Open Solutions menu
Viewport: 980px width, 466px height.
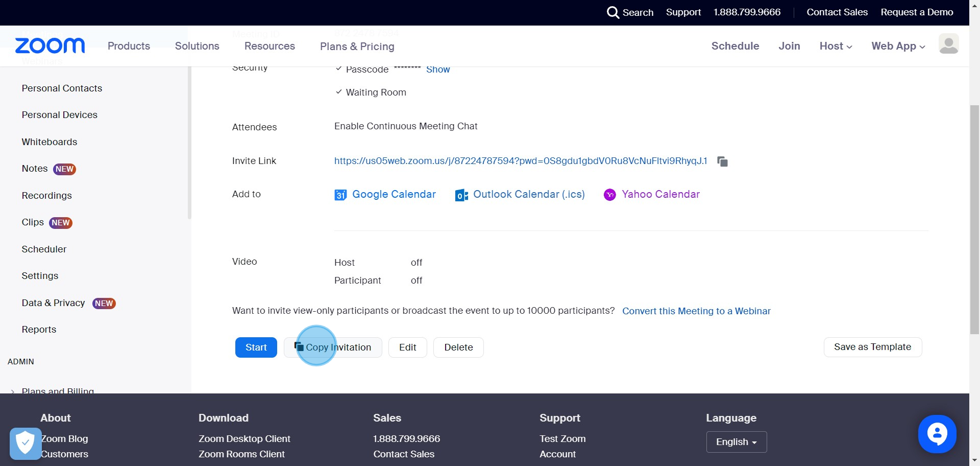pos(197,46)
